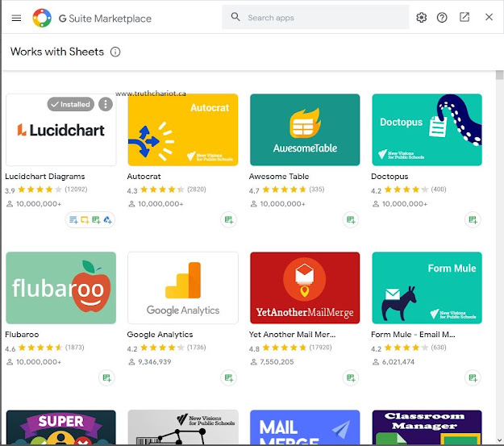Open the Form Mule card thumbnail

coord(427,288)
